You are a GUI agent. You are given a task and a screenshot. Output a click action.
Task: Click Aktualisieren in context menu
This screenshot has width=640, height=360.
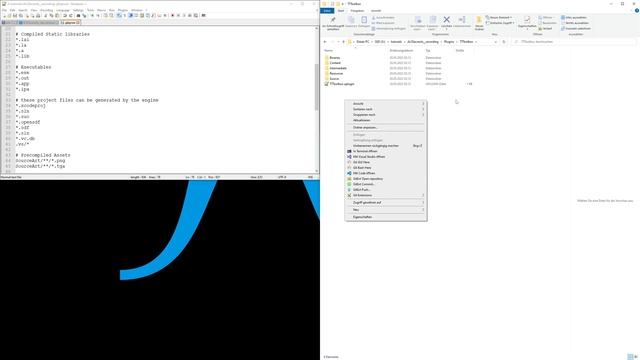385,120
